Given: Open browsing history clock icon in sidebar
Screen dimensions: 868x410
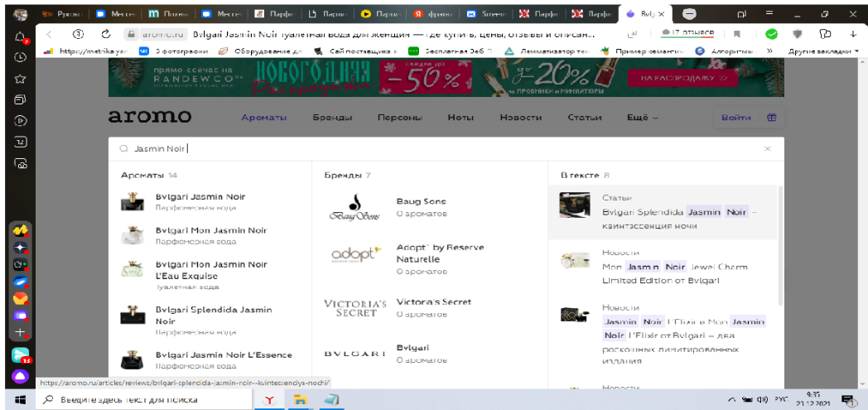Looking at the screenshot, I should [20, 57].
